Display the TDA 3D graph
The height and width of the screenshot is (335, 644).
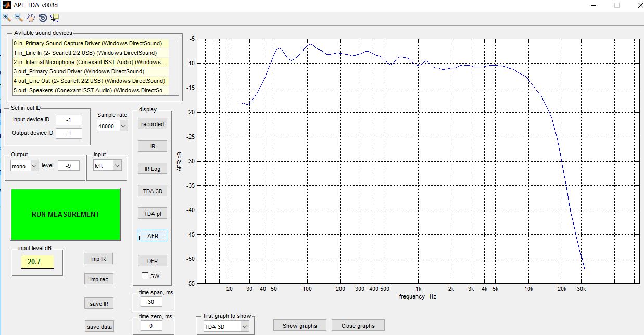pos(153,191)
